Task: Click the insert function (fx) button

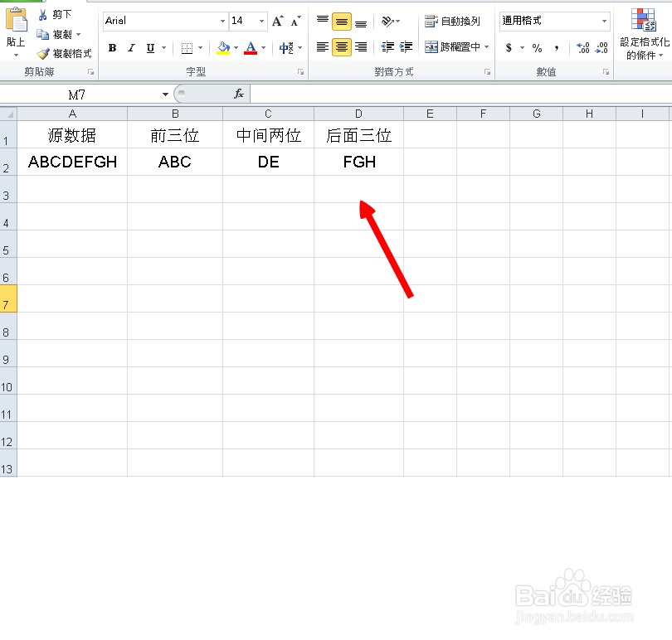Action: click(239, 94)
